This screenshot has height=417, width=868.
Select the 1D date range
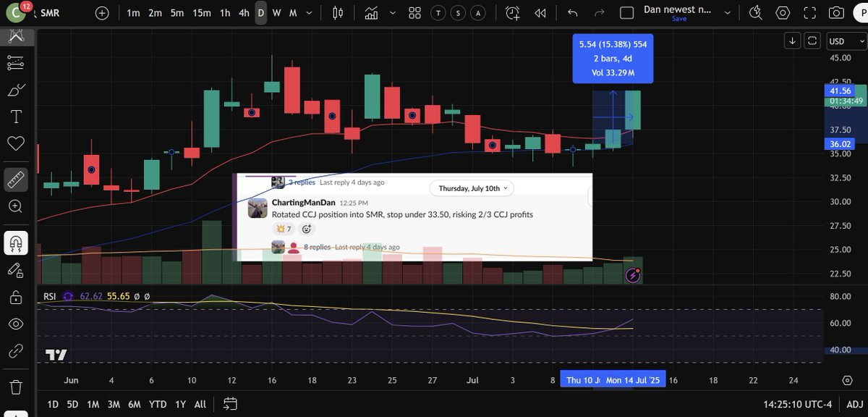53,404
